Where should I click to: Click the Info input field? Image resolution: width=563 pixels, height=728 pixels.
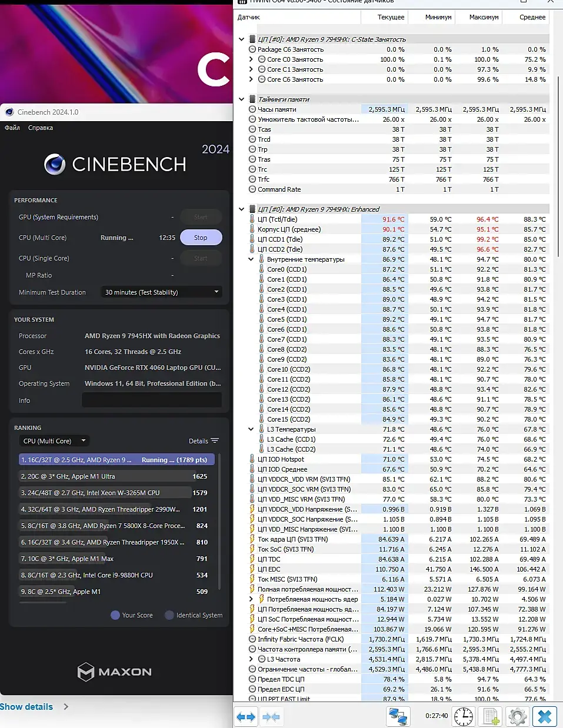tap(152, 400)
